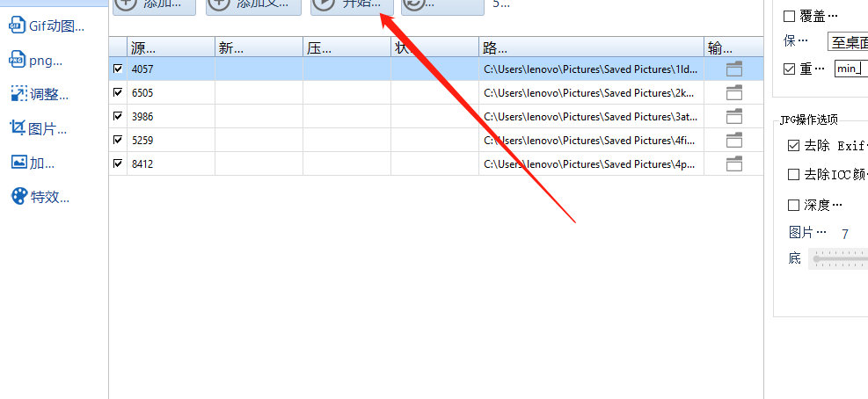
Task: Toggle the 重 rename checkbox
Action: pyautogui.click(x=790, y=69)
